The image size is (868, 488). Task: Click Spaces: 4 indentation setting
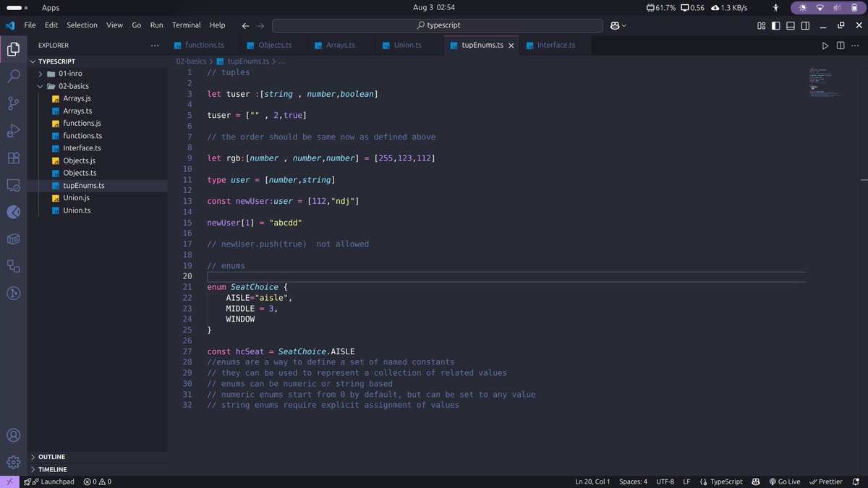pos(633,481)
